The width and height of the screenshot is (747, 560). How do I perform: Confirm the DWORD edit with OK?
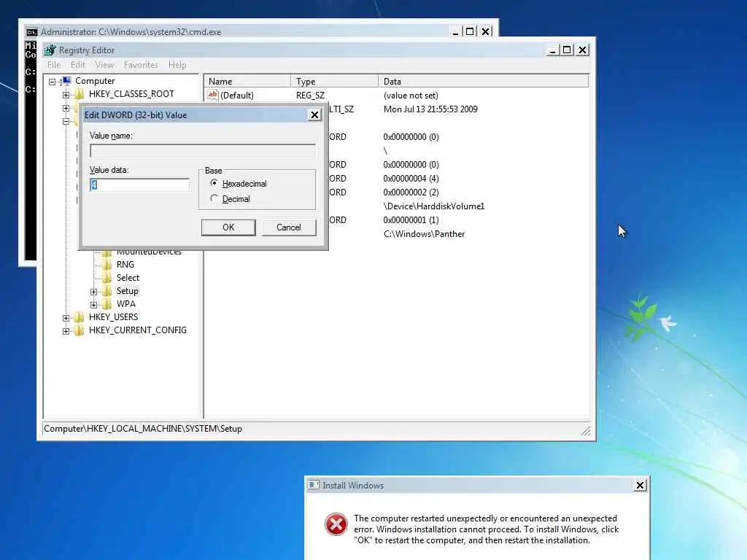[x=228, y=227]
